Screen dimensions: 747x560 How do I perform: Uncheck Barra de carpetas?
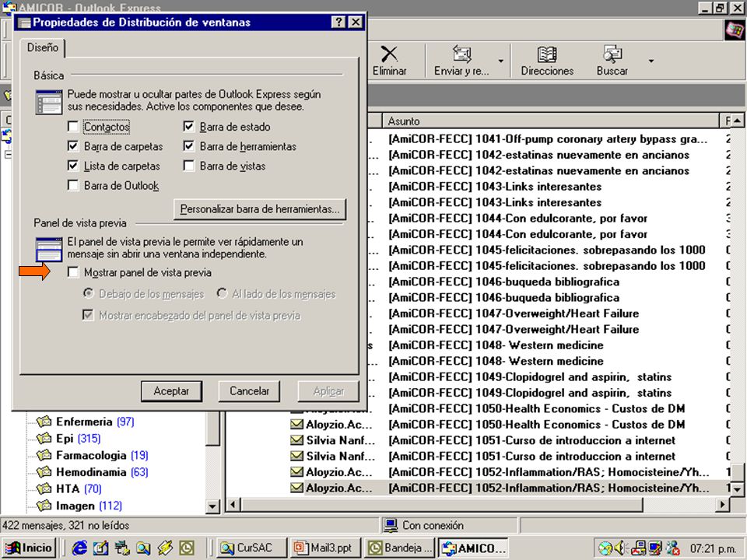pyautogui.click(x=73, y=145)
